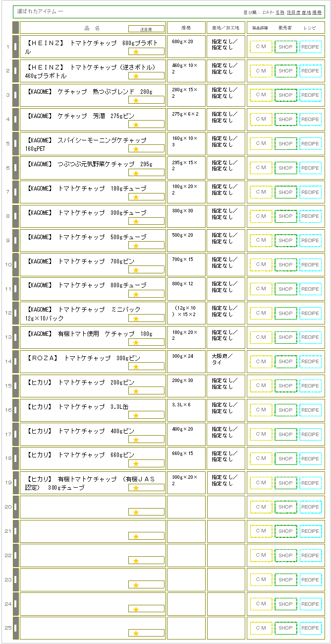
Task: Click the star rating in row 14 ROZA
Action: 136,367
